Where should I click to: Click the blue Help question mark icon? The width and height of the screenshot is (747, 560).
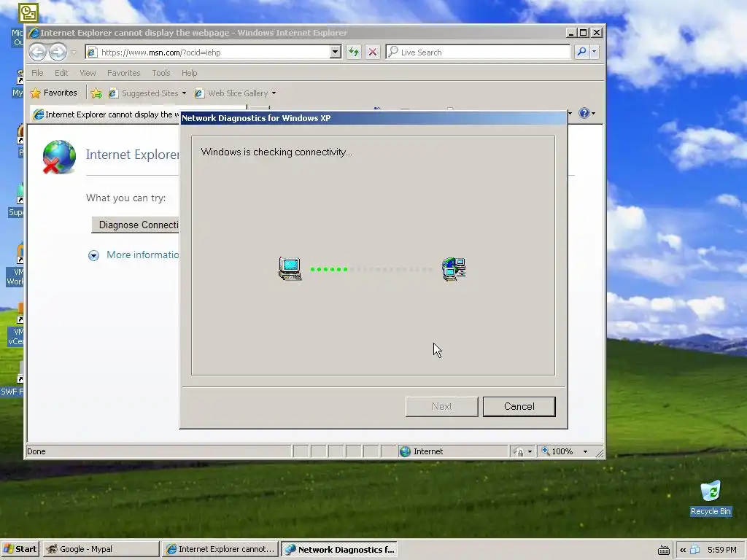click(584, 113)
